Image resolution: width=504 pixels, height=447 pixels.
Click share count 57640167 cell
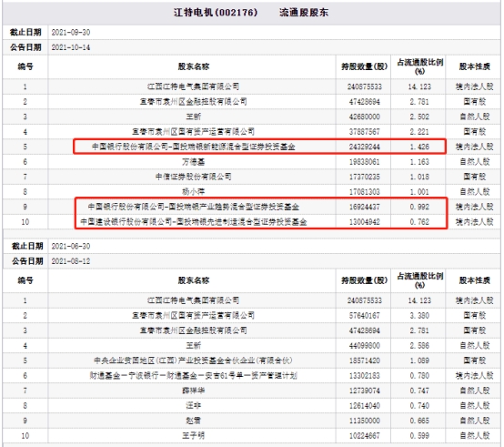[365, 316]
